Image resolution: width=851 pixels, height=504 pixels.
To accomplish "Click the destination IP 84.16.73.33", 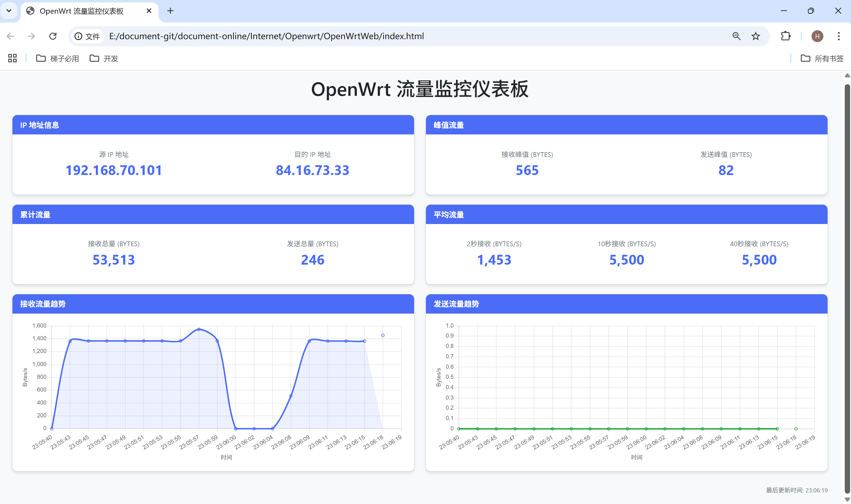I will tap(313, 170).
